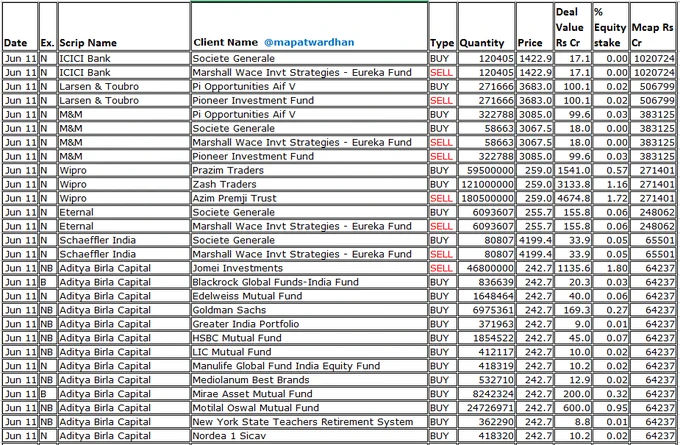
Task: Click the Nordea 1 Sicav cell
Action: (309, 436)
